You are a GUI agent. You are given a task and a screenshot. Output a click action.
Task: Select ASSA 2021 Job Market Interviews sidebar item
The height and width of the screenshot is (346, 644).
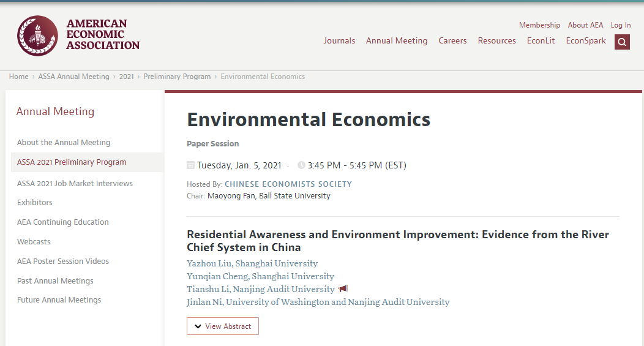[x=75, y=183]
